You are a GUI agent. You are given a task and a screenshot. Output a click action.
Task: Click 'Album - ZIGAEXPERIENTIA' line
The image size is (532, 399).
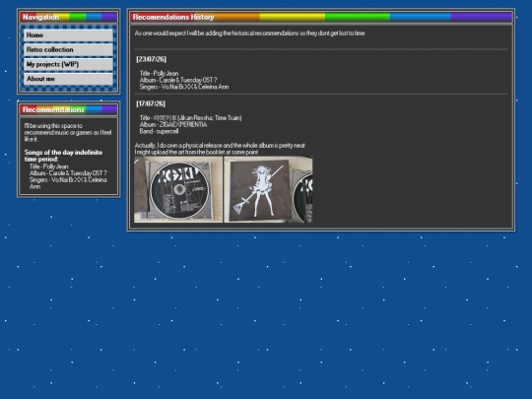tap(173, 124)
